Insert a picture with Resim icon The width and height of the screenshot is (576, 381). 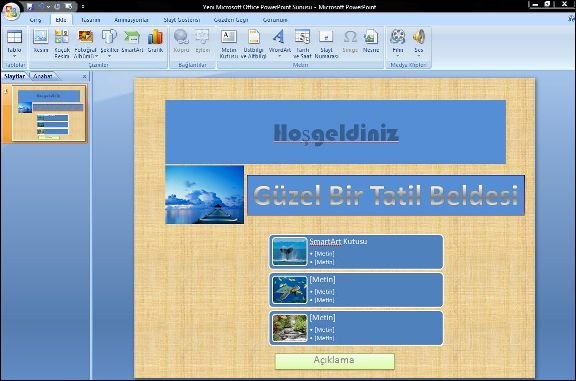pyautogui.click(x=41, y=42)
